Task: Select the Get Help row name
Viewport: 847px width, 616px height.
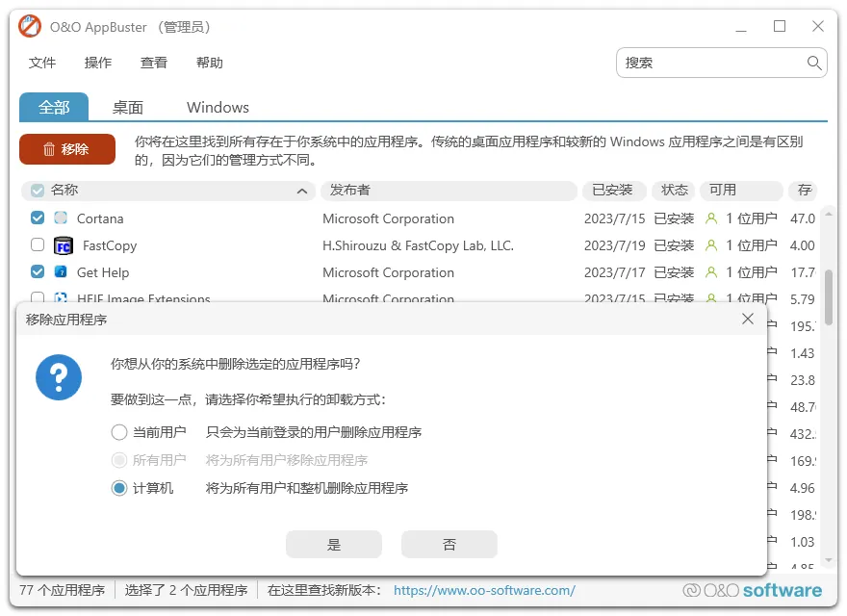Action: (x=103, y=273)
